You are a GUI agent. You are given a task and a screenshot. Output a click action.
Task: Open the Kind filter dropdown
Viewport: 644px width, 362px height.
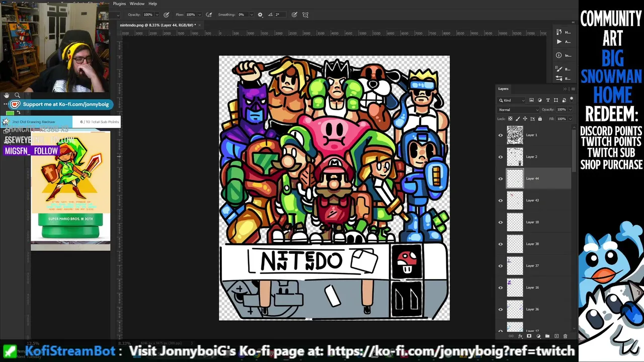511,100
